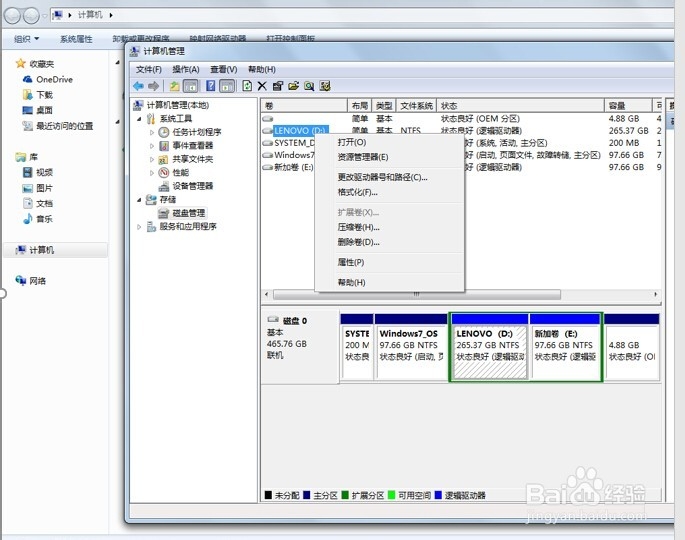The height and width of the screenshot is (540, 685).
Task: Click the Delete X icon in the toolbar
Action: pyautogui.click(x=262, y=86)
